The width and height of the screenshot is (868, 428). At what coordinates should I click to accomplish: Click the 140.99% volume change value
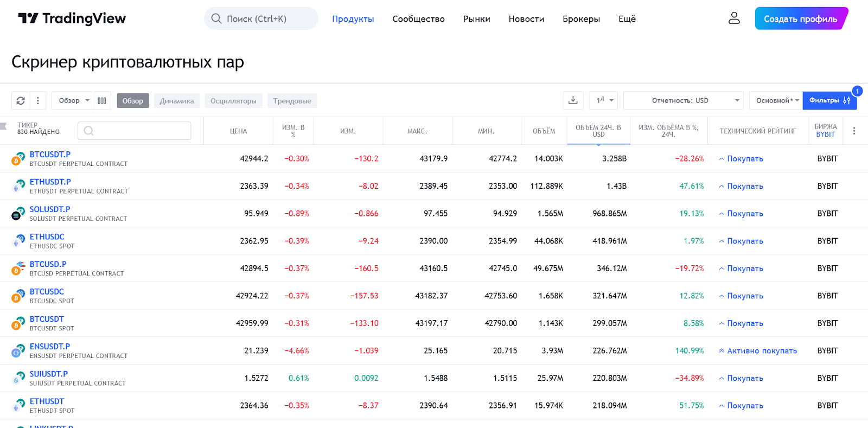click(690, 351)
